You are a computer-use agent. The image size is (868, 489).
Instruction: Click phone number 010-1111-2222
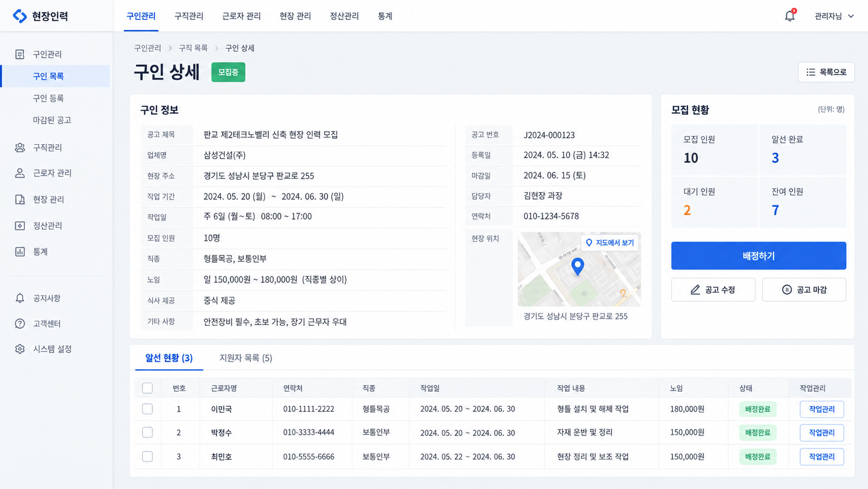tap(308, 409)
